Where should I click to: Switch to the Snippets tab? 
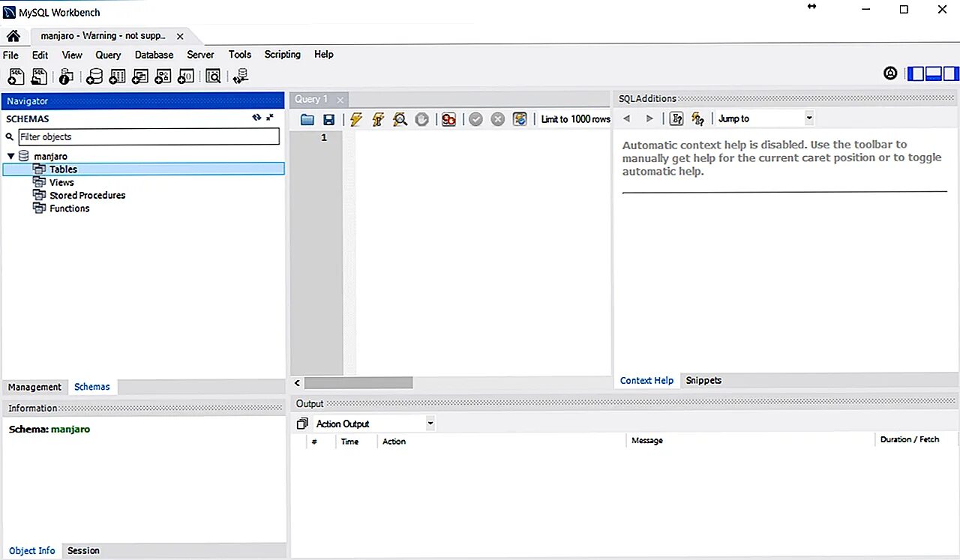[x=703, y=380]
